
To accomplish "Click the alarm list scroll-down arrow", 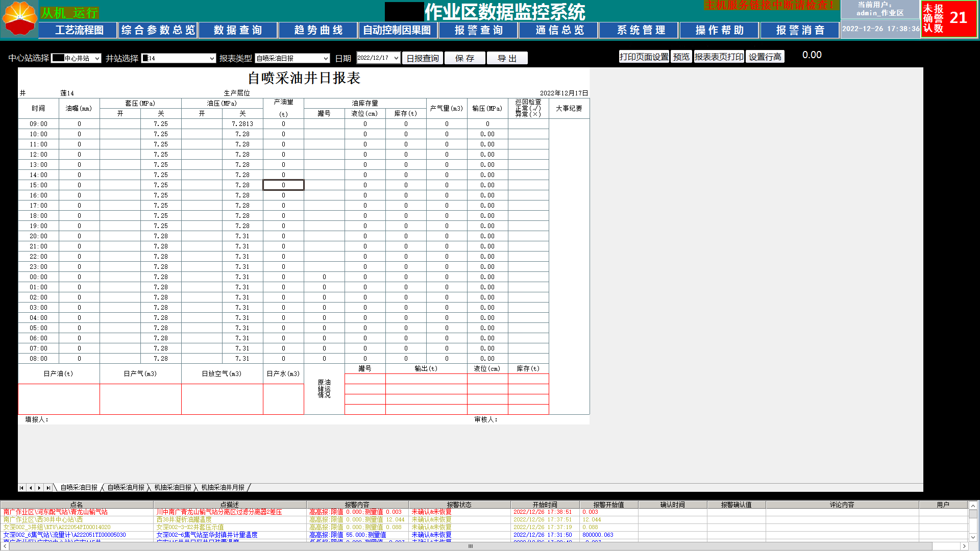I will click(x=973, y=537).
